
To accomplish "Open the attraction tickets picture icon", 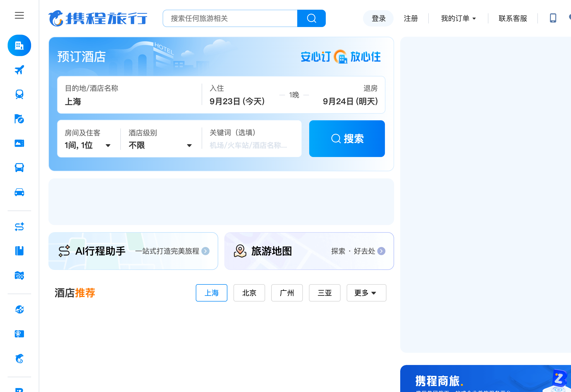I will click(x=19, y=143).
